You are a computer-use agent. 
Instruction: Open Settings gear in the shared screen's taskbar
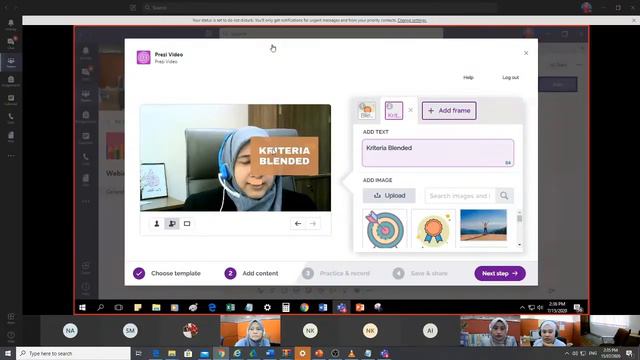(267, 307)
